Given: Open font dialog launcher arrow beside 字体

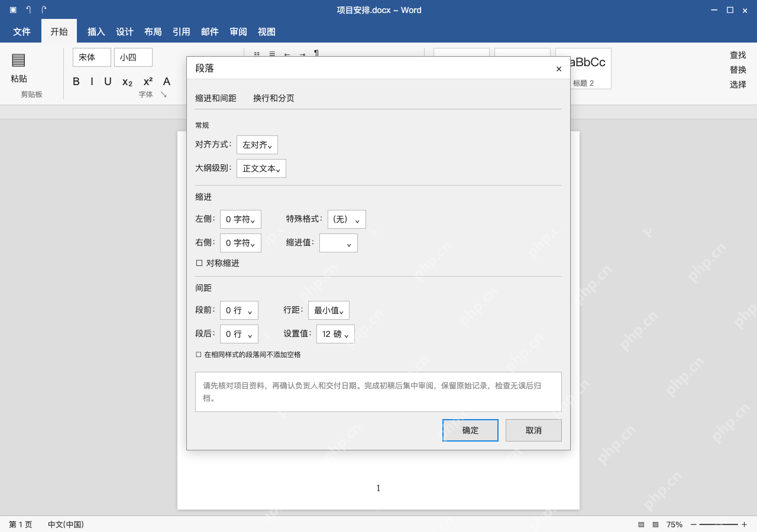Looking at the screenshot, I should 163,95.
